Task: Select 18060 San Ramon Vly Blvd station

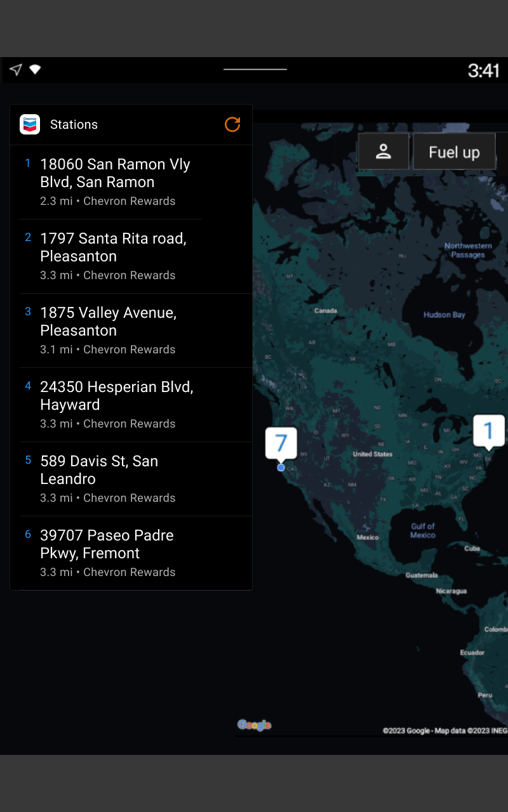Action: click(x=115, y=182)
